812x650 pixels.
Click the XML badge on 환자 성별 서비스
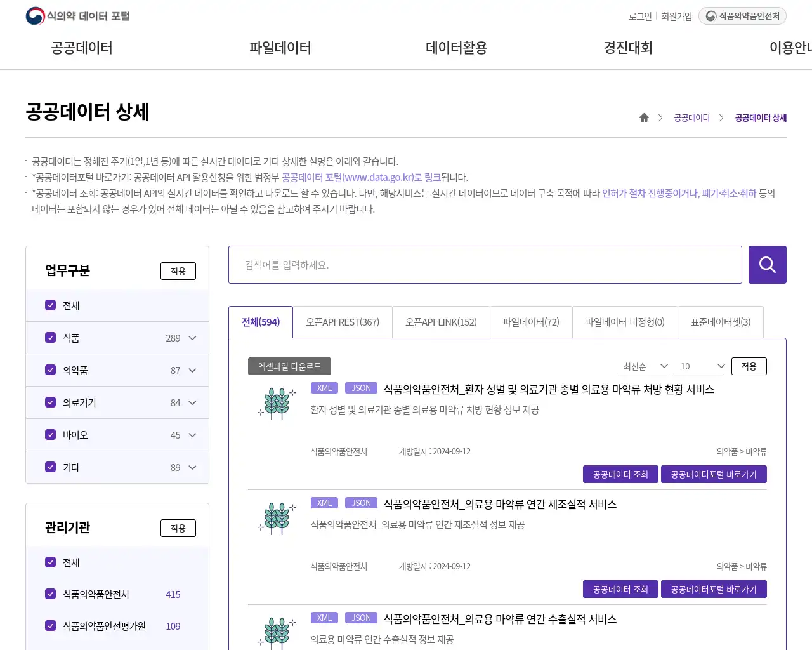click(325, 388)
